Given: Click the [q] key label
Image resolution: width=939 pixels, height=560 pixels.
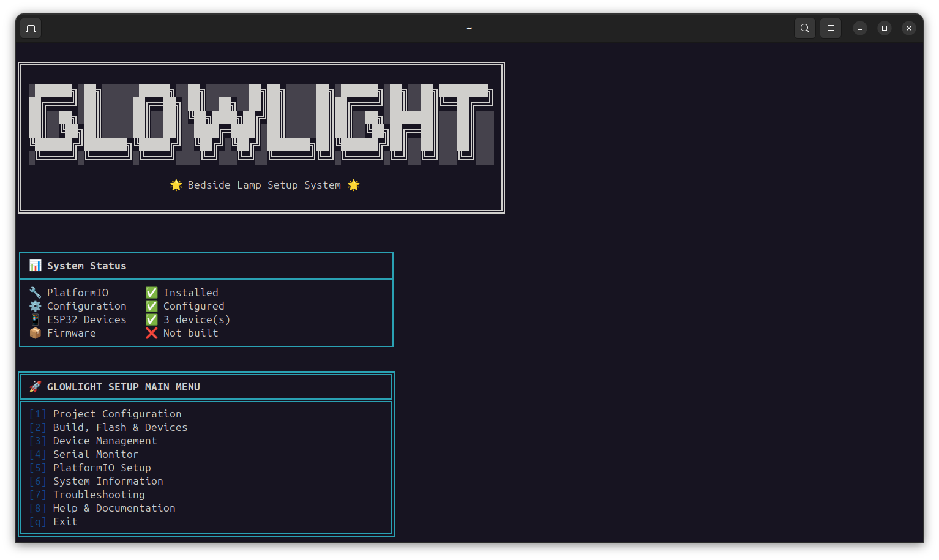Looking at the screenshot, I should point(38,521).
